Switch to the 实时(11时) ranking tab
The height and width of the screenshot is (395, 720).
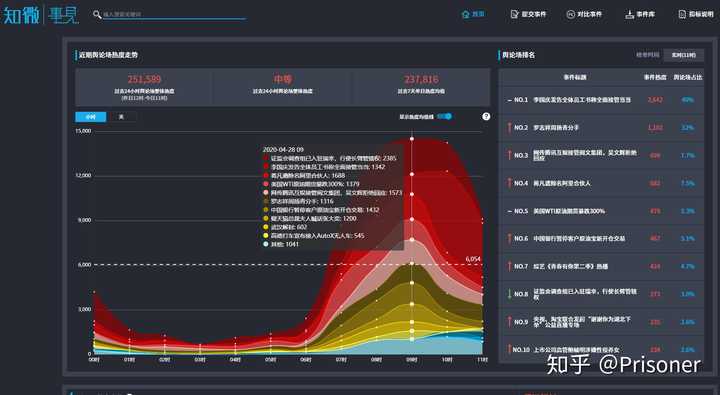click(x=684, y=55)
